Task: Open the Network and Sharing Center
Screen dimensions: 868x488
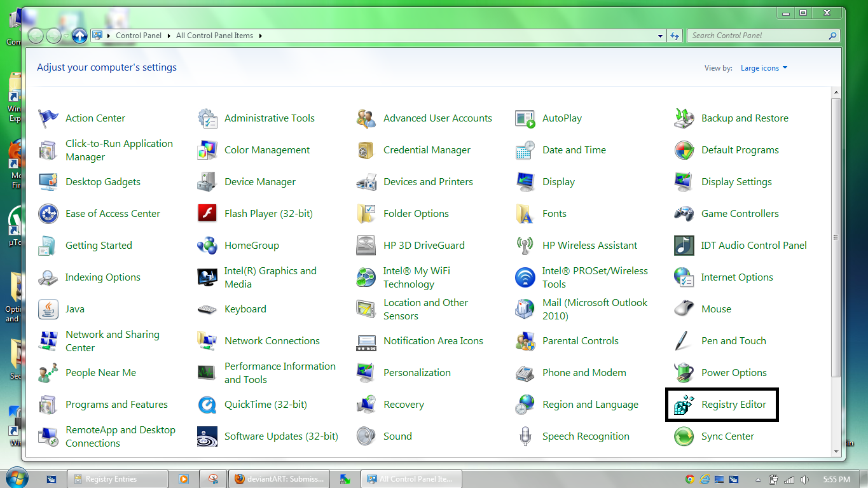Action: 113,340
